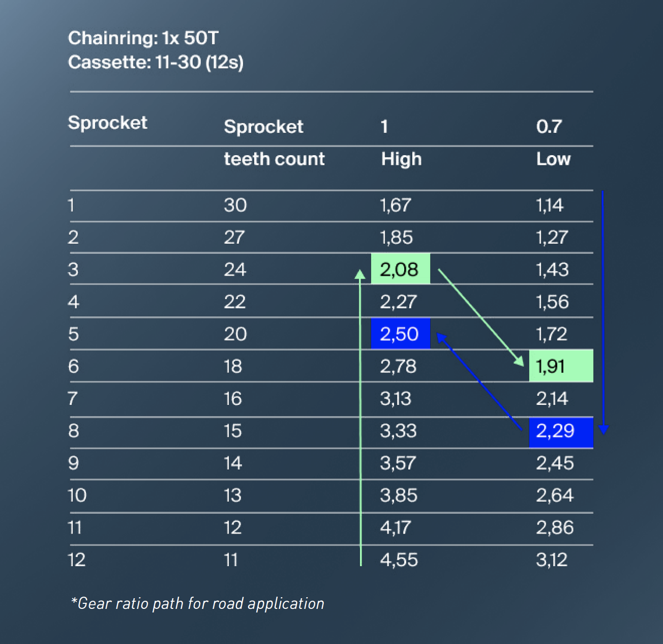Select the blue 2,29 Low ratio cell
The image size is (663, 644).
tap(561, 431)
